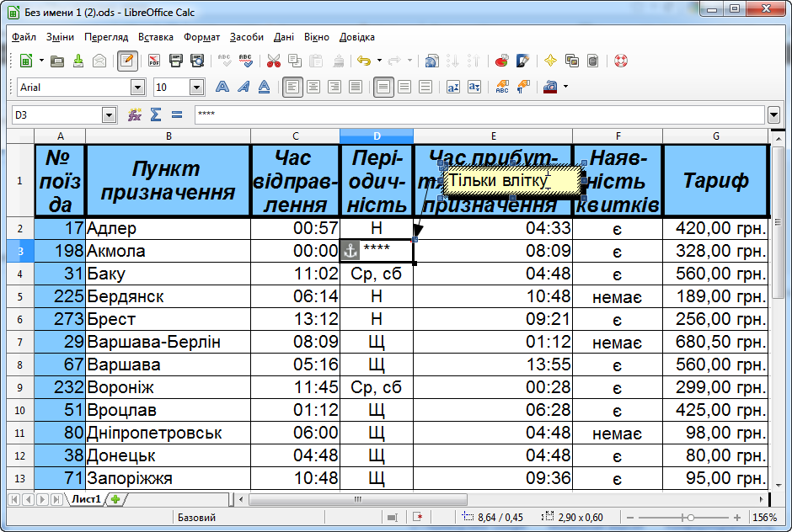Click the Undo arrow icon
This screenshot has height=532, width=792.
(364, 61)
